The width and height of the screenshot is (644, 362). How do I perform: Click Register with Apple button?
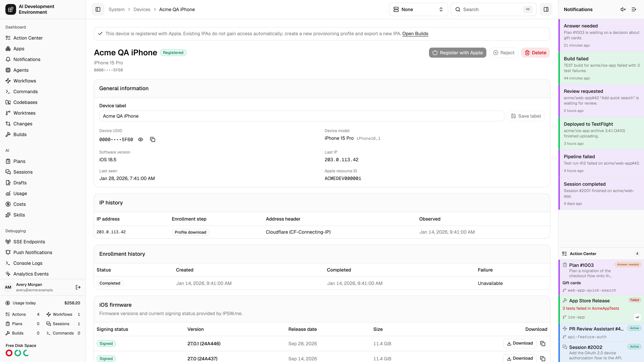[x=458, y=53]
